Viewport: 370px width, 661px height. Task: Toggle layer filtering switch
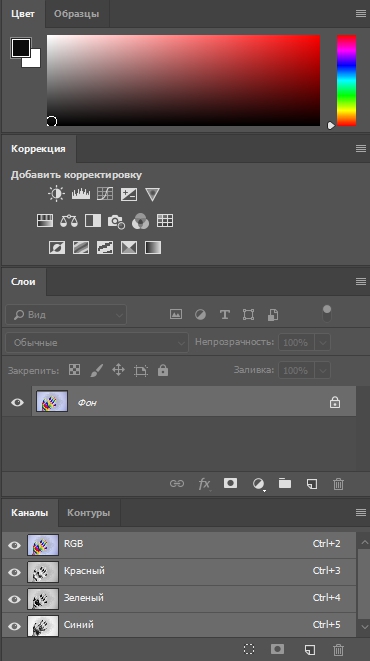pos(327,314)
